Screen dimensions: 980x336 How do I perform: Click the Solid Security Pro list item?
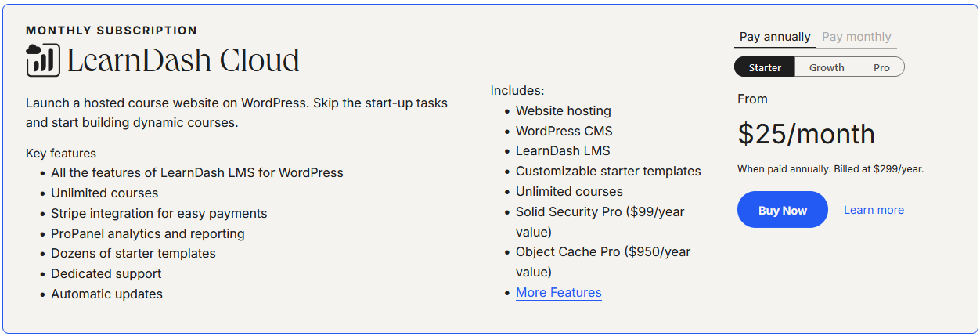coord(601,222)
